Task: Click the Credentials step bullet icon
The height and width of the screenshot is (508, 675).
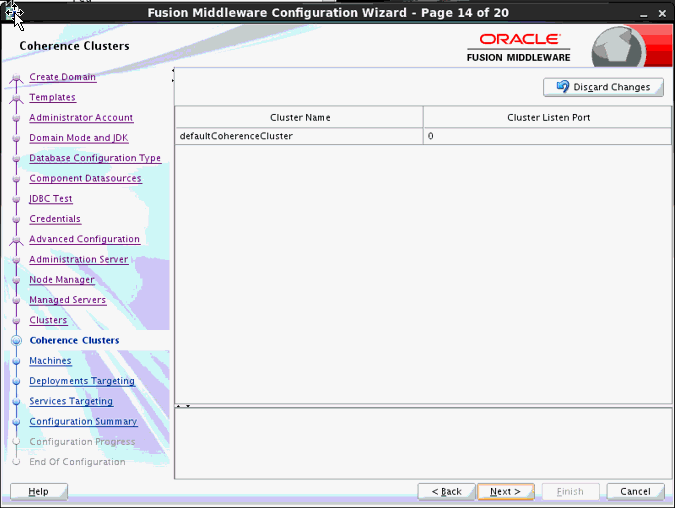Action: pos(16,219)
